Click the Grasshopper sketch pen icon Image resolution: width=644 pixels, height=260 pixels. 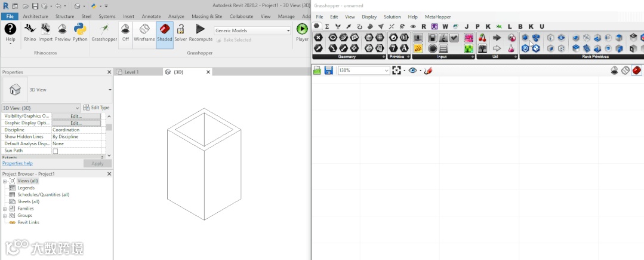tap(429, 71)
